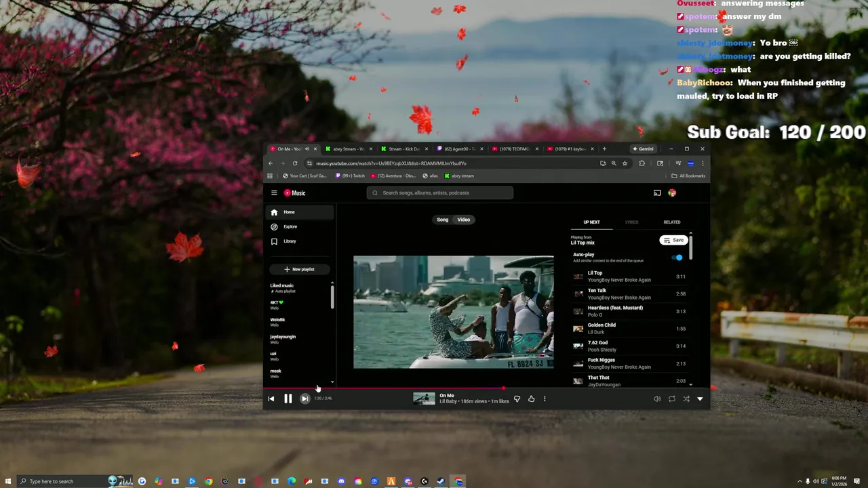868x488 pixels.
Task: Open the browser zoom magnifier icon
Action: (x=614, y=163)
